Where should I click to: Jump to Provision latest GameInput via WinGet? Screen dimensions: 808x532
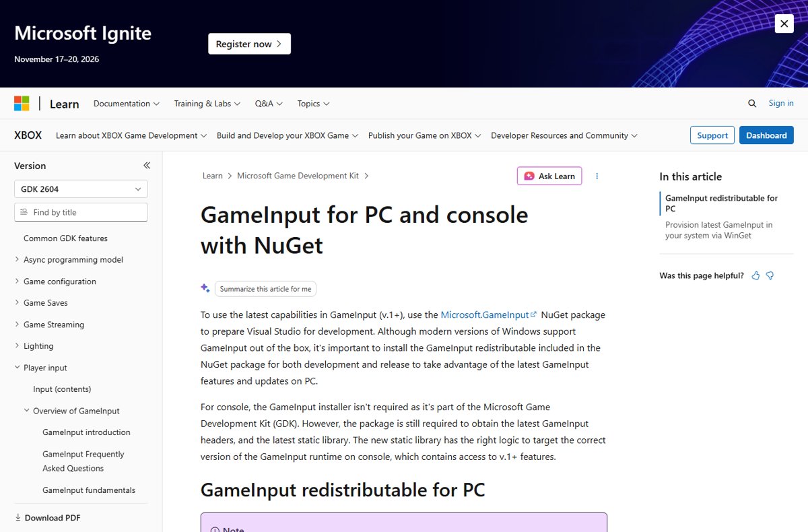pyautogui.click(x=719, y=230)
